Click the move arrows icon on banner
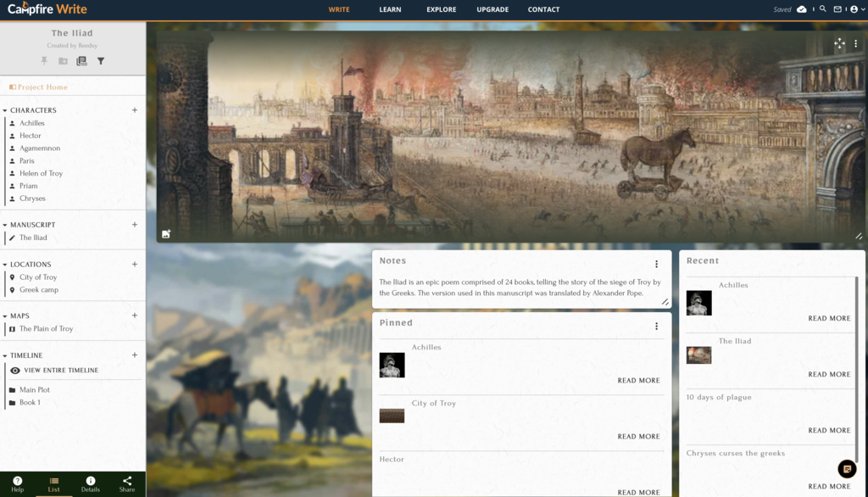Image resolution: width=868 pixels, height=497 pixels. coord(839,43)
